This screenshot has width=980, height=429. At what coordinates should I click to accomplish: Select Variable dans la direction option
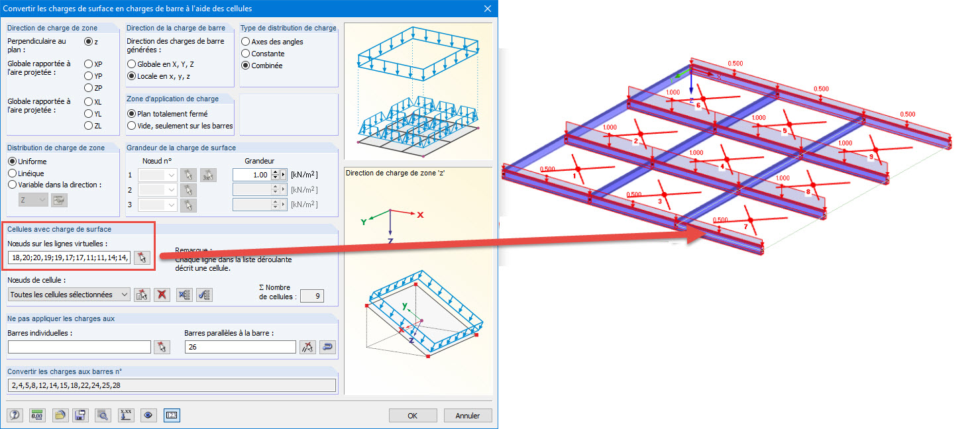[12, 185]
